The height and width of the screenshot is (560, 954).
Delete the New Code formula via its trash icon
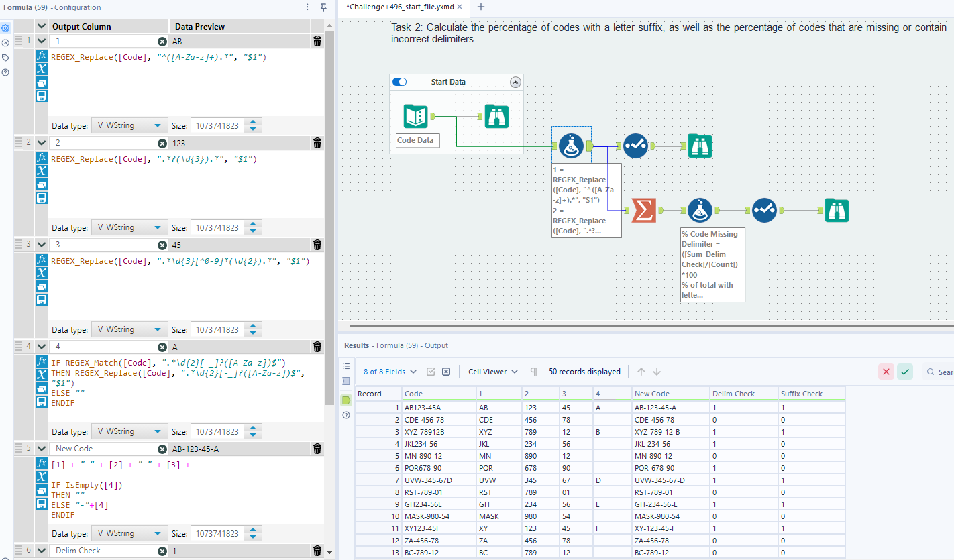[317, 449]
